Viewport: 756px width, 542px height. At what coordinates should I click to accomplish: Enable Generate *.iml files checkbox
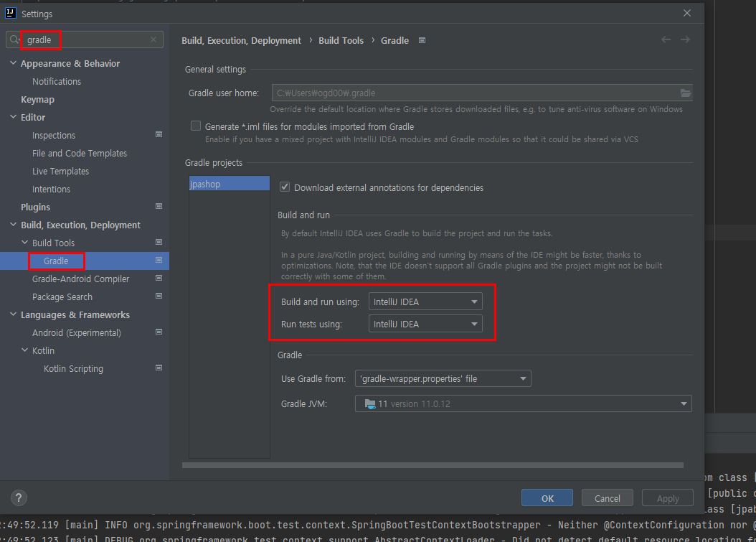pos(196,126)
